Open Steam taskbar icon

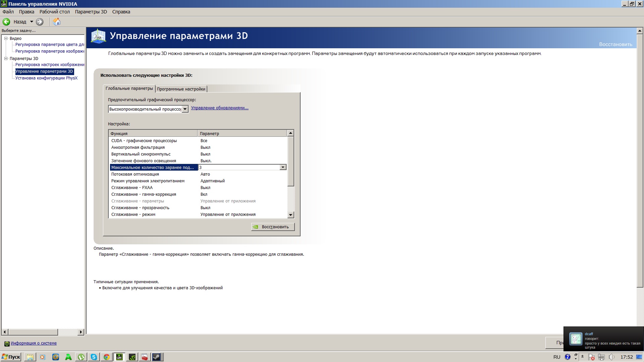(x=157, y=357)
